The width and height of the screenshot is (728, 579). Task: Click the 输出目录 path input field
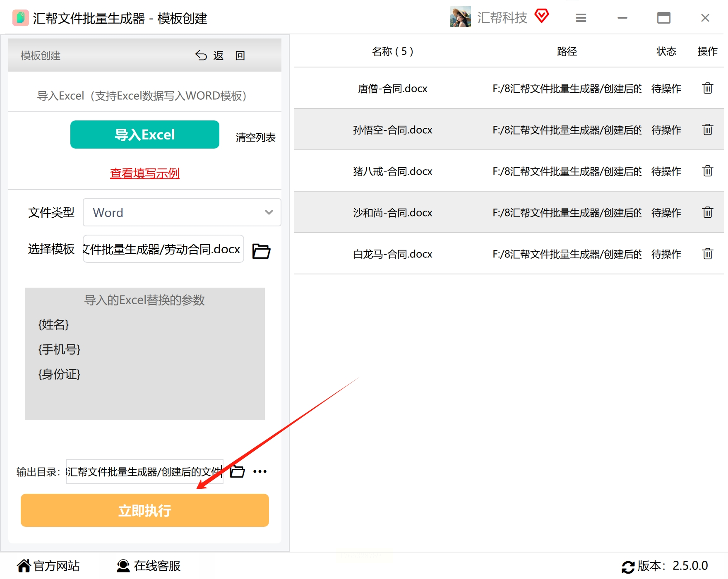[x=145, y=471]
